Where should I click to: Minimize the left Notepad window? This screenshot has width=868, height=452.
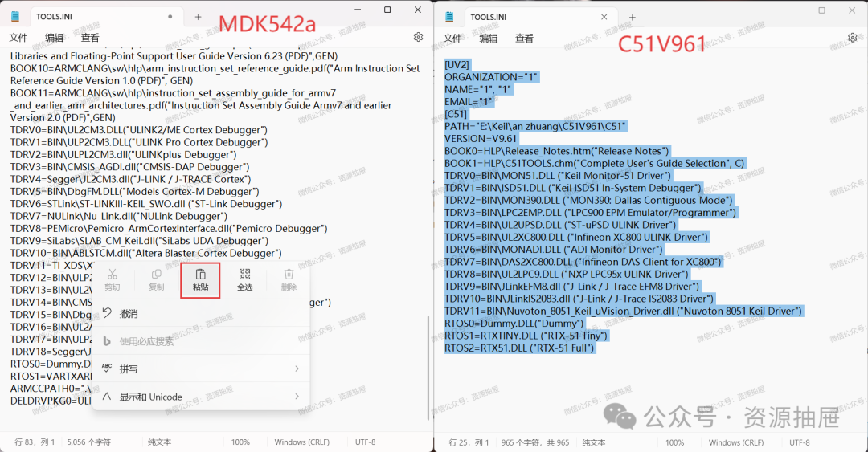tap(358, 10)
